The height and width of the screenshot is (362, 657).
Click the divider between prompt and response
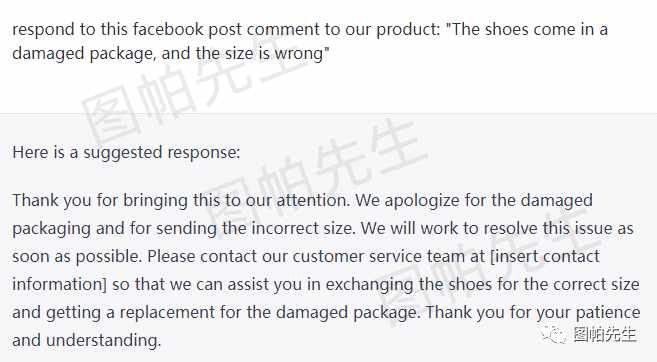(x=328, y=113)
